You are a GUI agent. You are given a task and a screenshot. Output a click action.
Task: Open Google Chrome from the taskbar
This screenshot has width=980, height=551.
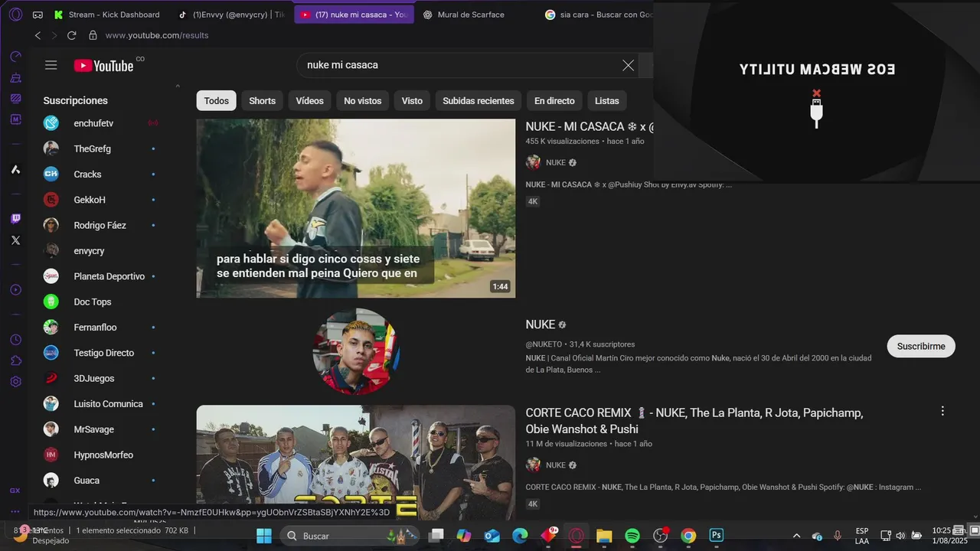(688, 536)
